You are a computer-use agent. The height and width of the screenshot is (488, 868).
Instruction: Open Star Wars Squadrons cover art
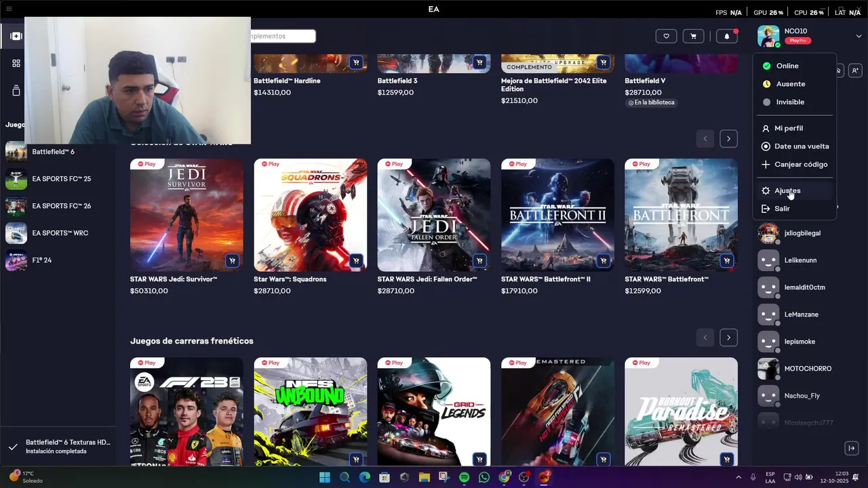pyautogui.click(x=311, y=215)
